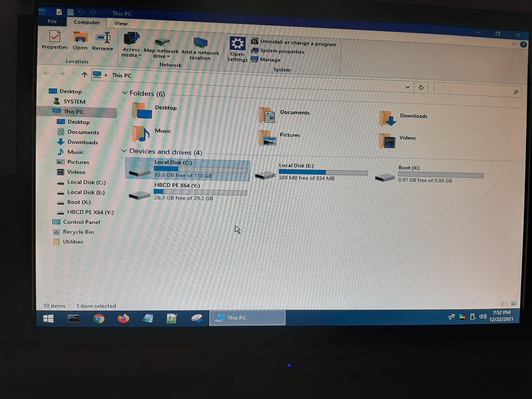The height and width of the screenshot is (399, 532).
Task: Click Uninstall or change a program
Action: [x=294, y=43]
